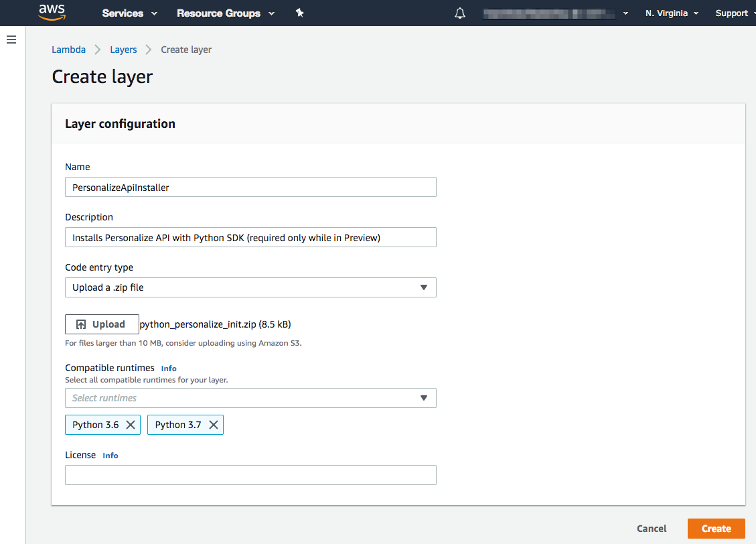Screen dimensions: 756x544
Task: Click inside the License input field
Action: click(x=250, y=474)
